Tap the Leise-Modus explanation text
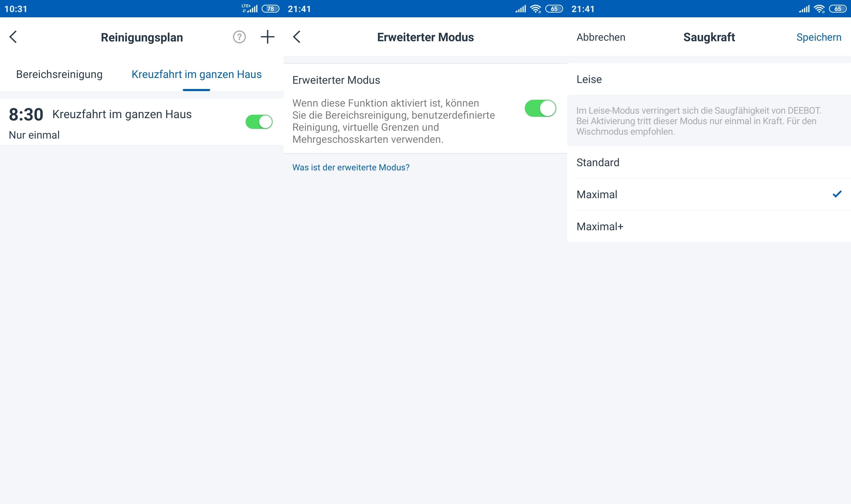Viewport: 851px width, 504px height. coord(698,121)
